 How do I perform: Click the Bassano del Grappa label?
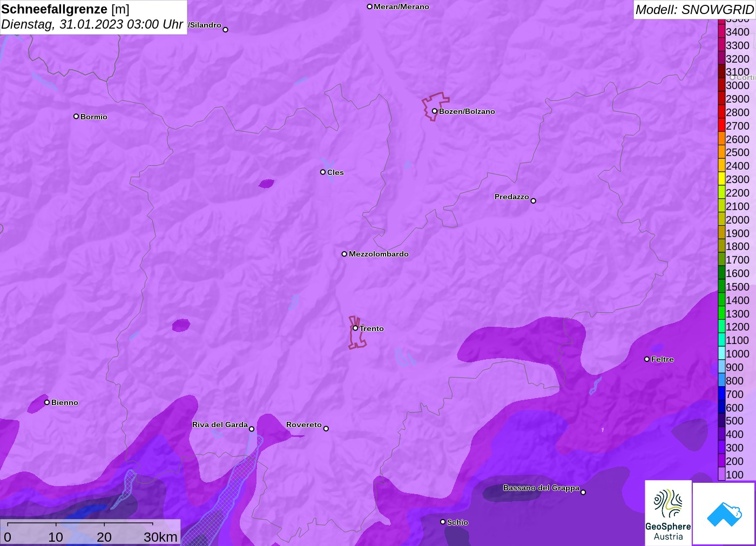click(541, 488)
